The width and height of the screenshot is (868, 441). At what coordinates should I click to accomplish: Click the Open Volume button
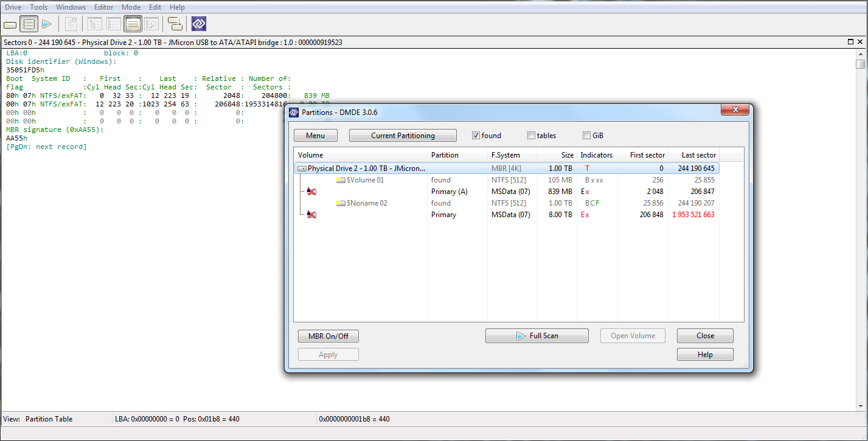point(633,336)
